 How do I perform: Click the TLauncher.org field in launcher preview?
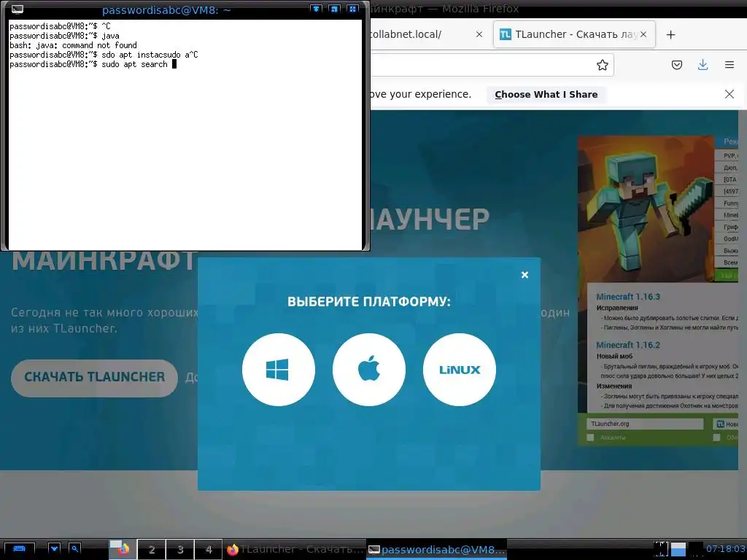tap(646, 424)
